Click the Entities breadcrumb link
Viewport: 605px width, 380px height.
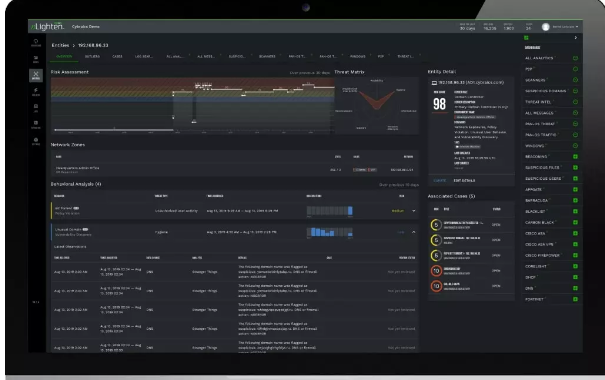point(60,45)
